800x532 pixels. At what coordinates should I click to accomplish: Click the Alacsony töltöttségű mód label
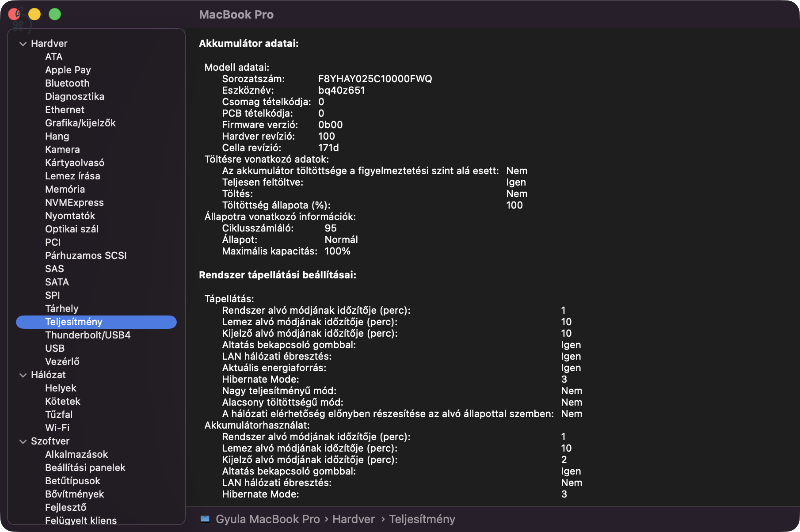282,402
